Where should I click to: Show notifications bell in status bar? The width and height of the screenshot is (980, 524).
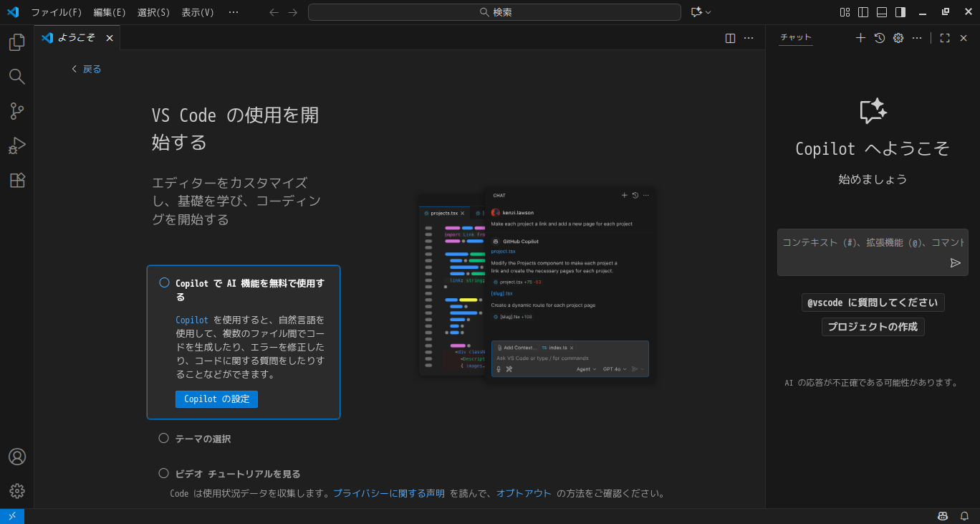coord(965,516)
